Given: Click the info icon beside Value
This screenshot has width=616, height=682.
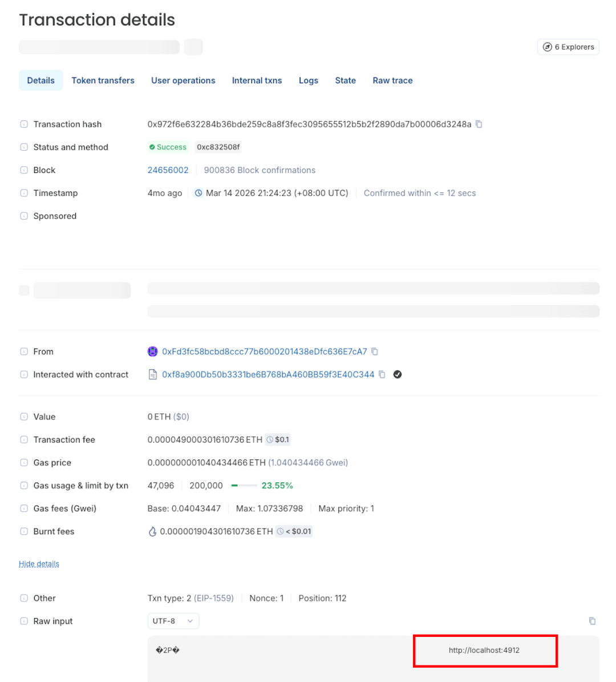Looking at the screenshot, I should click(x=24, y=417).
